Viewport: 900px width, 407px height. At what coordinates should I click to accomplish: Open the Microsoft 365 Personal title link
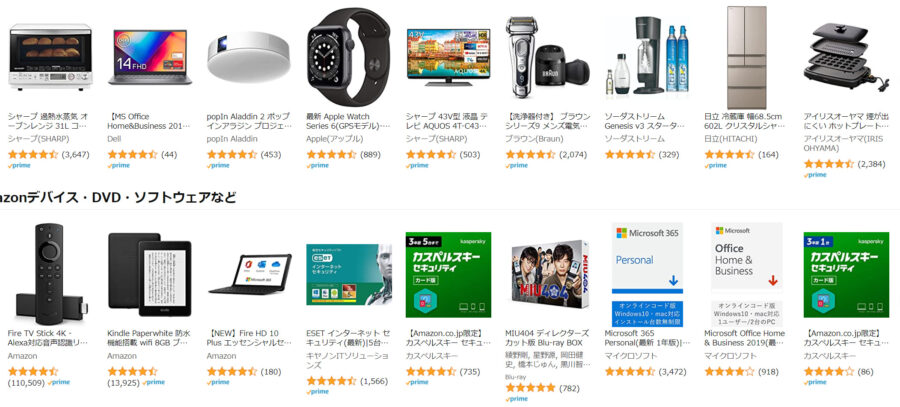pyautogui.click(x=647, y=338)
